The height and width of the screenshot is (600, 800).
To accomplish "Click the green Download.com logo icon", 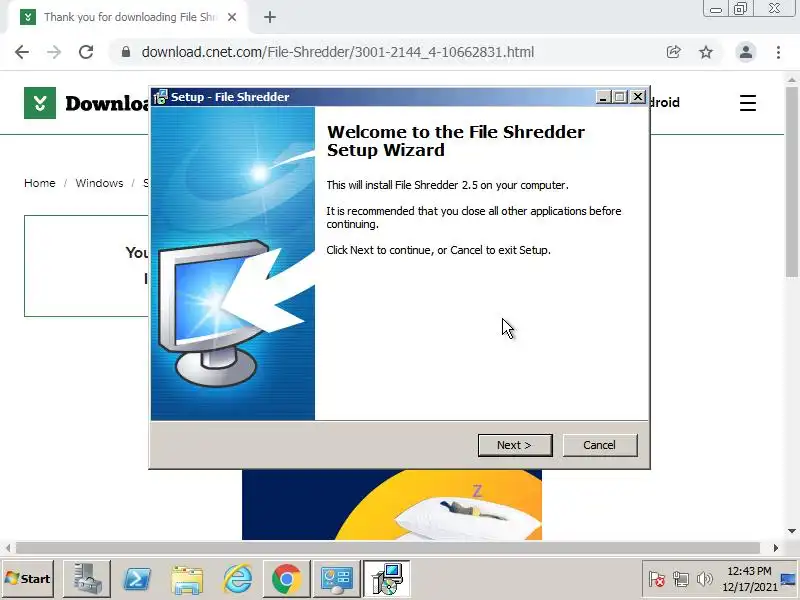I will (x=40, y=103).
